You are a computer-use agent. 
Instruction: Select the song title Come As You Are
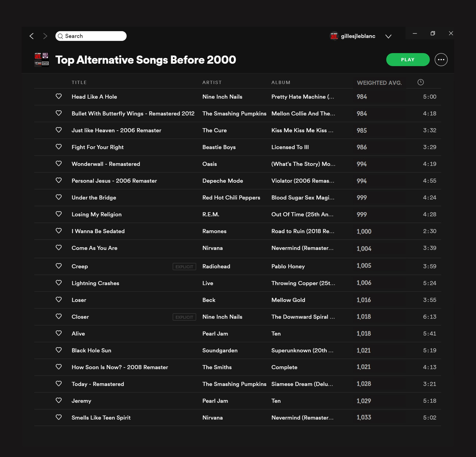click(94, 248)
